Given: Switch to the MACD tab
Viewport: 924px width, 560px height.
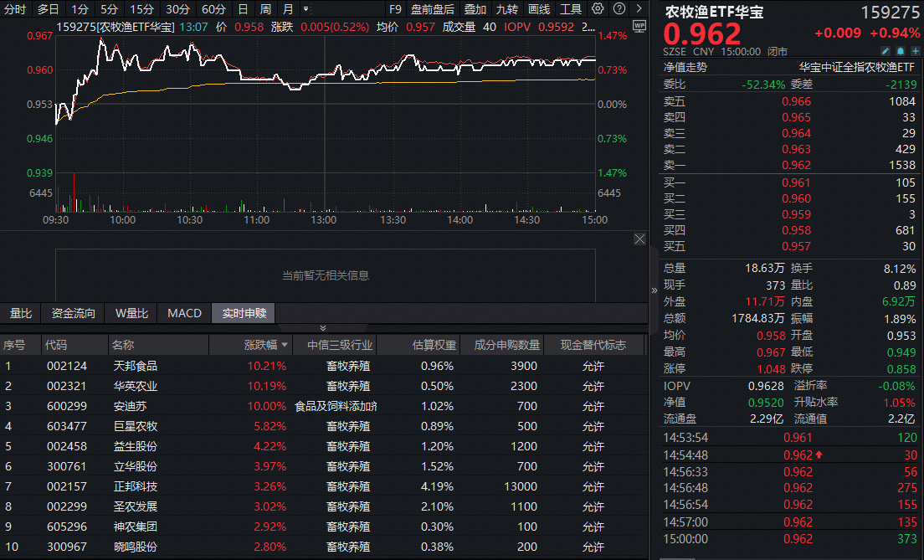Looking at the screenshot, I should 184,313.
